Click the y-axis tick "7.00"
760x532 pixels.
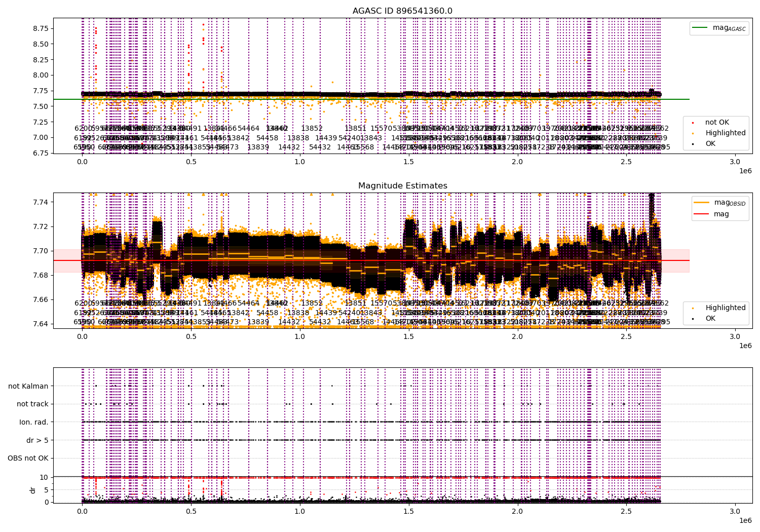tap(41, 137)
